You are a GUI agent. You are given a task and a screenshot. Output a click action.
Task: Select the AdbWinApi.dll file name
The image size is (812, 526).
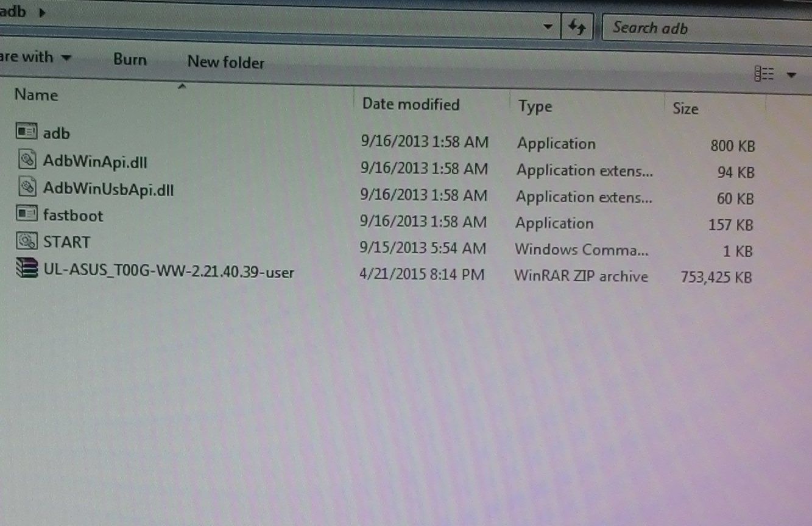(x=95, y=162)
